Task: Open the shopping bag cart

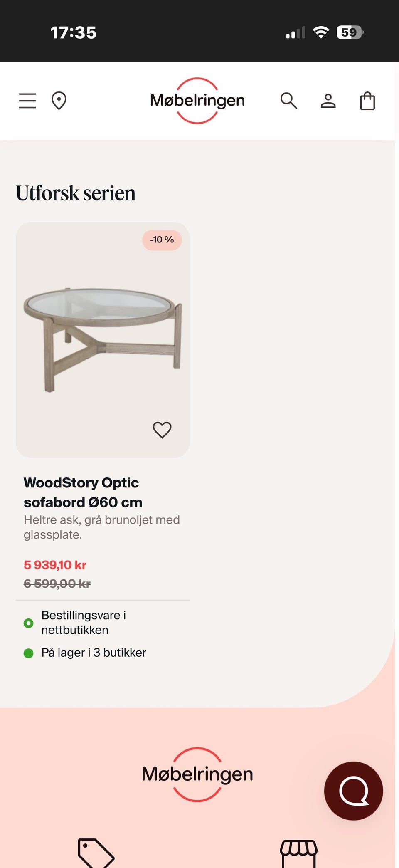Action: point(367,101)
